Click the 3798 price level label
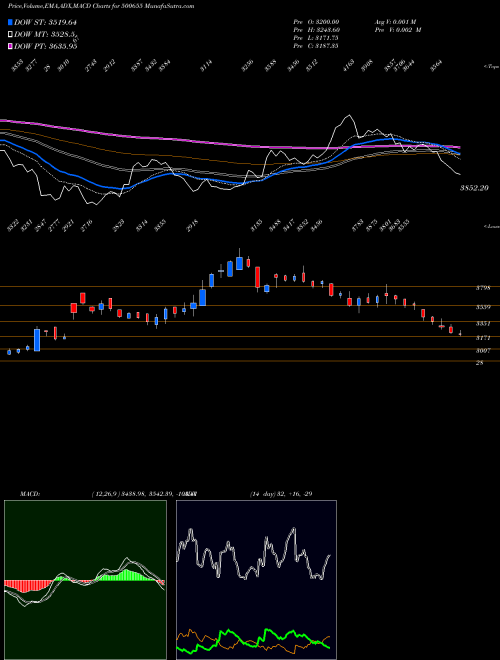The width and height of the screenshot is (500, 660). pos(483,288)
